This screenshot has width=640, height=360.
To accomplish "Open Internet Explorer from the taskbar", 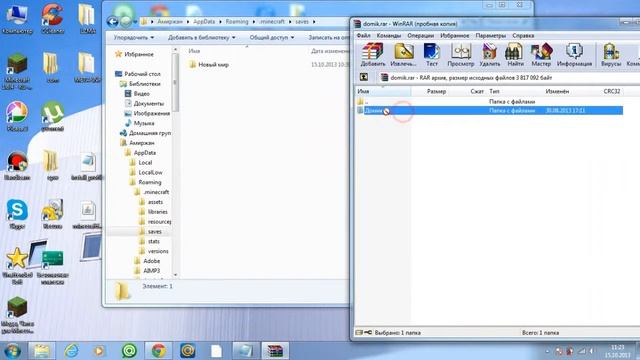I will click(x=71, y=351).
